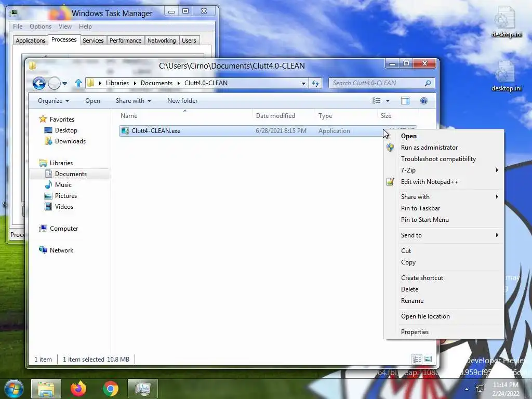This screenshot has width=532, height=399.
Task: Switch to Task Manager Applications tab
Action: pyautogui.click(x=31, y=41)
